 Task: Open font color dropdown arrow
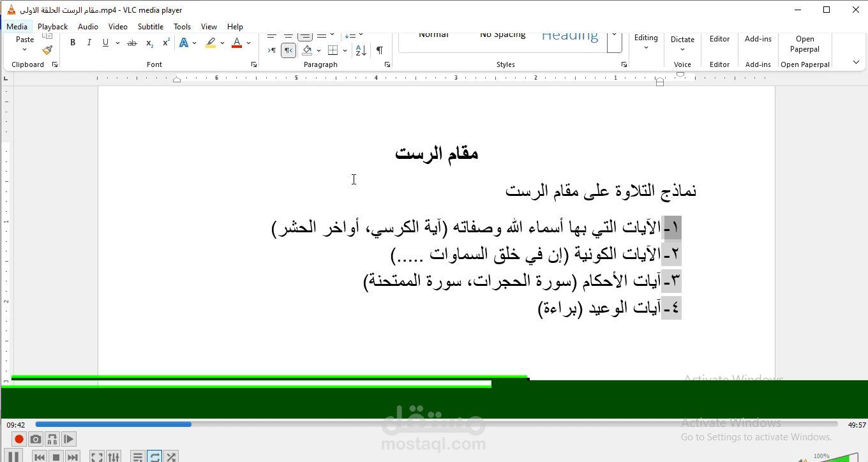pyautogui.click(x=248, y=43)
